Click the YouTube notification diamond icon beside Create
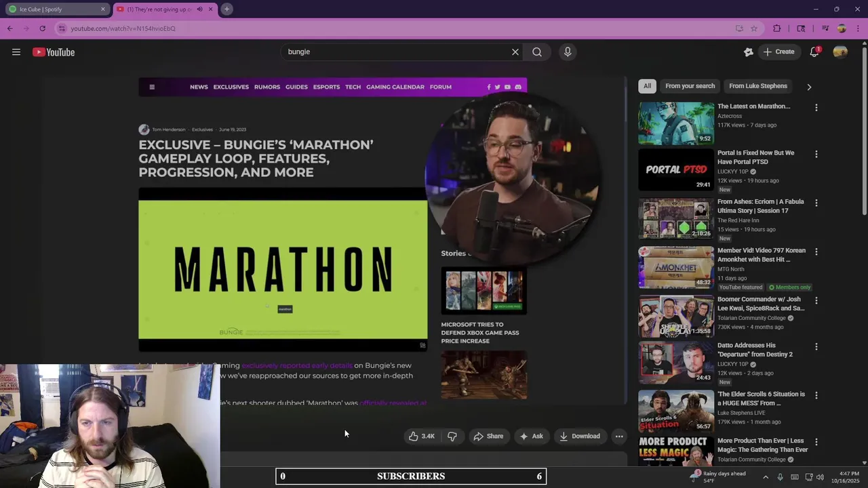Viewport: 868px width, 488px height. 749,52
